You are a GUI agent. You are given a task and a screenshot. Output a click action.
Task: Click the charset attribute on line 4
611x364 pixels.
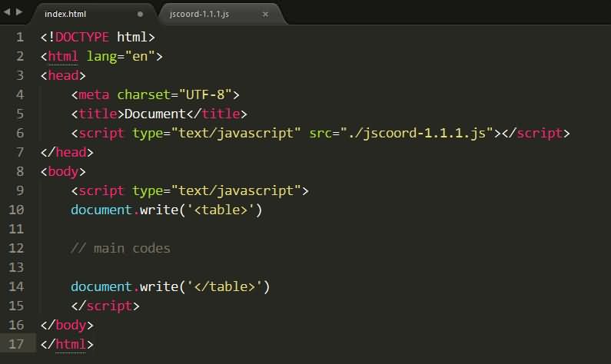(x=144, y=94)
